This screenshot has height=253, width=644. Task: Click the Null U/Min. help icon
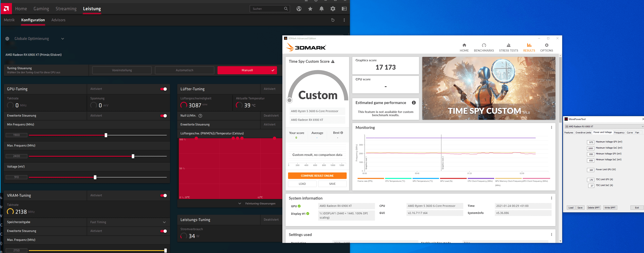click(200, 116)
